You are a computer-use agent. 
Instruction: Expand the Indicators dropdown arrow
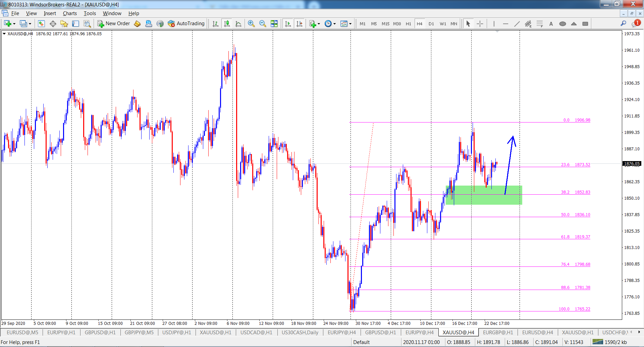319,24
